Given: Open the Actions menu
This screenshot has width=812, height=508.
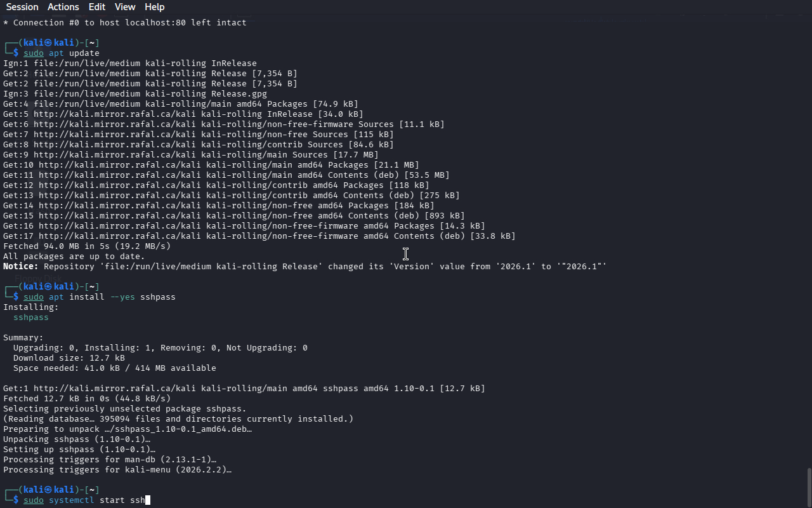Looking at the screenshot, I should tap(63, 7).
